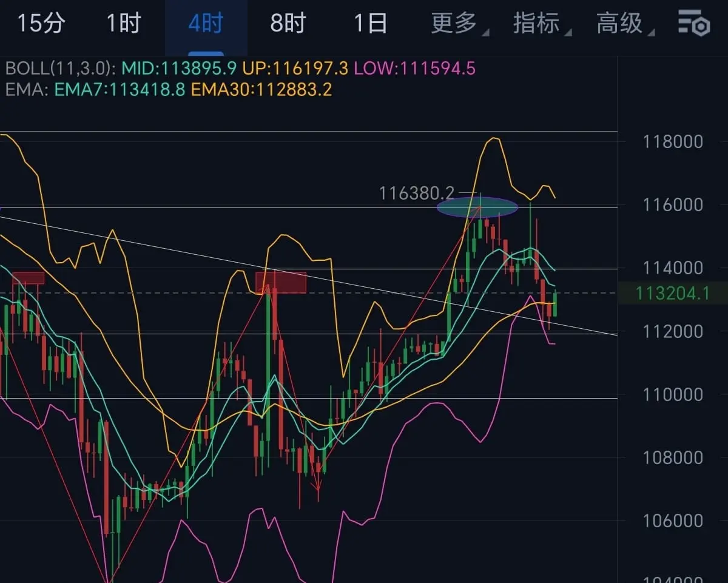Click the 108000 price axis label

[x=673, y=457]
